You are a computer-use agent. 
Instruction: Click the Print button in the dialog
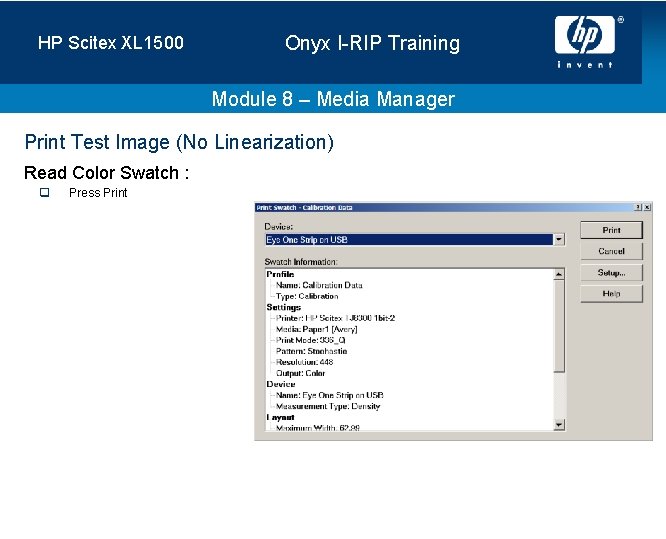(611, 230)
